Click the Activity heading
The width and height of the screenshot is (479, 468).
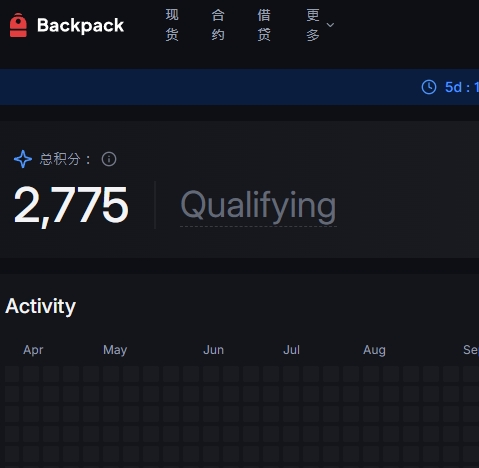(41, 306)
